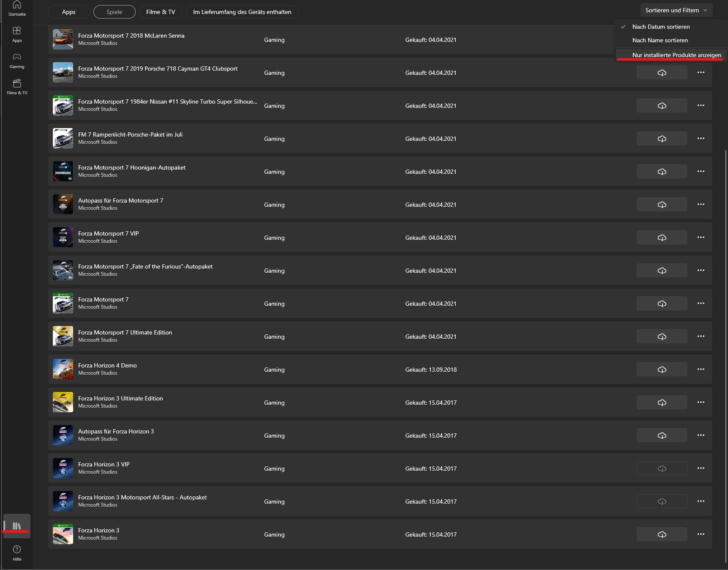Open more options for 1984er Nissan Skyline row
Image resolution: width=728 pixels, height=570 pixels.
[701, 105]
